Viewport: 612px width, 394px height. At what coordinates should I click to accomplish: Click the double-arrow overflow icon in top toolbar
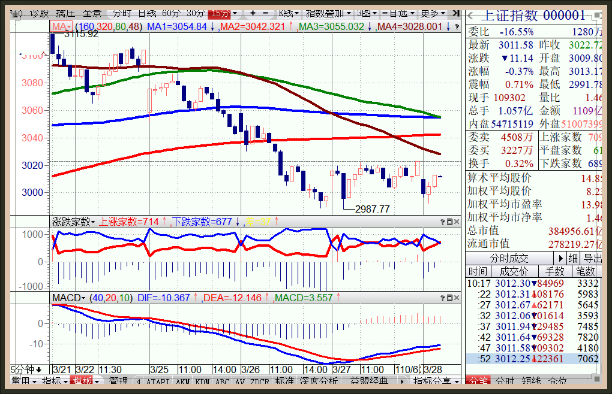pos(455,13)
